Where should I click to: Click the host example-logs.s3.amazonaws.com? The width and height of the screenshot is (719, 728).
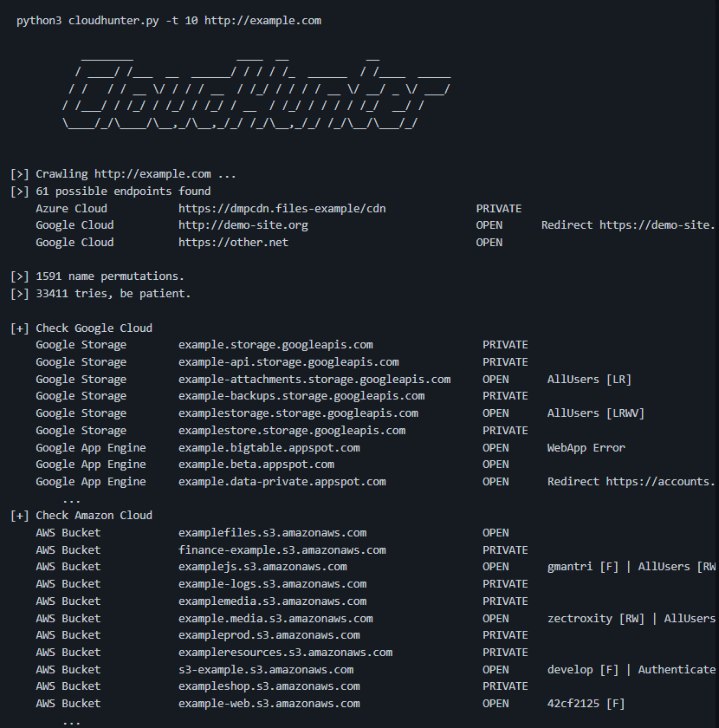[272, 584]
